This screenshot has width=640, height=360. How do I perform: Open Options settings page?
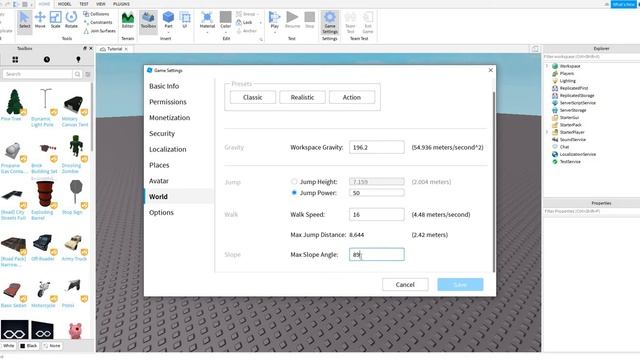tap(161, 213)
